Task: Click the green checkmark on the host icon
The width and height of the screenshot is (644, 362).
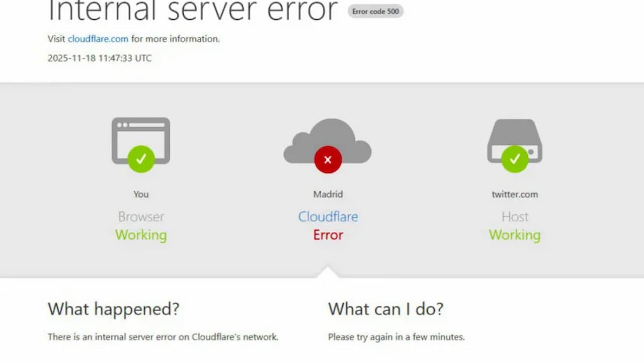Action: coord(515,159)
